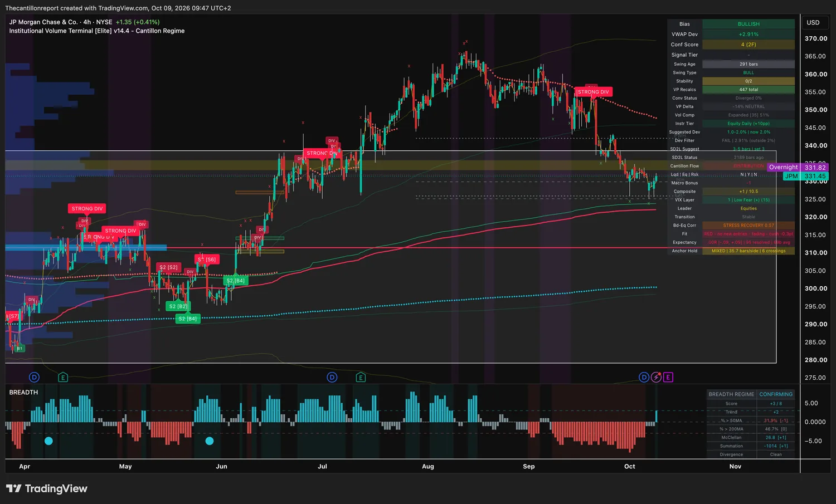Screen dimensions: 836x504
Task: Click the Leader 'Equities' value
Action: click(748, 208)
